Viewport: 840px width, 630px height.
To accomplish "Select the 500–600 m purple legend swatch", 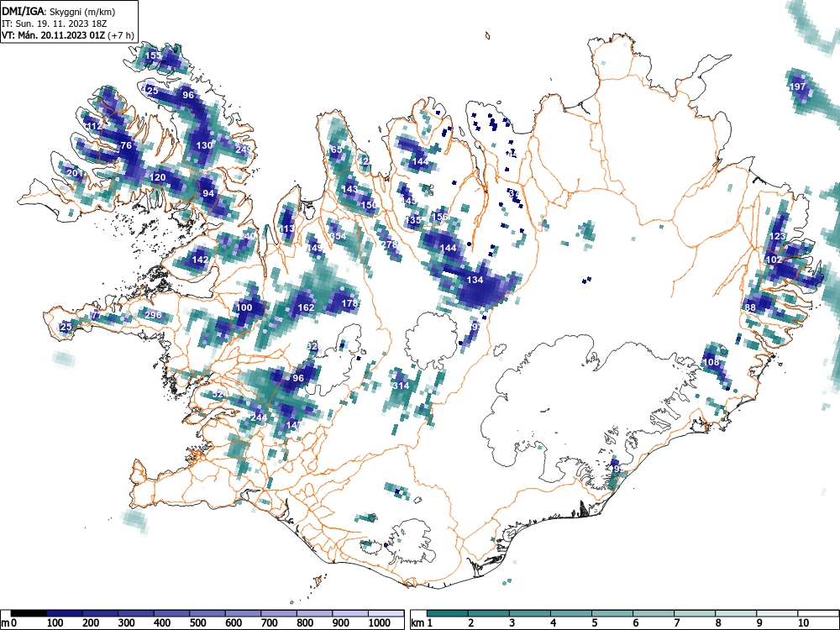I will 207,613.
